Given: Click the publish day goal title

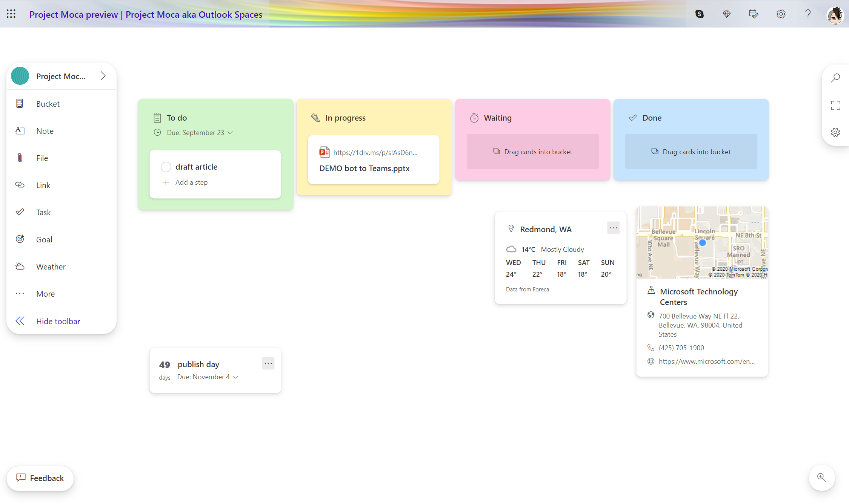Looking at the screenshot, I should [198, 364].
